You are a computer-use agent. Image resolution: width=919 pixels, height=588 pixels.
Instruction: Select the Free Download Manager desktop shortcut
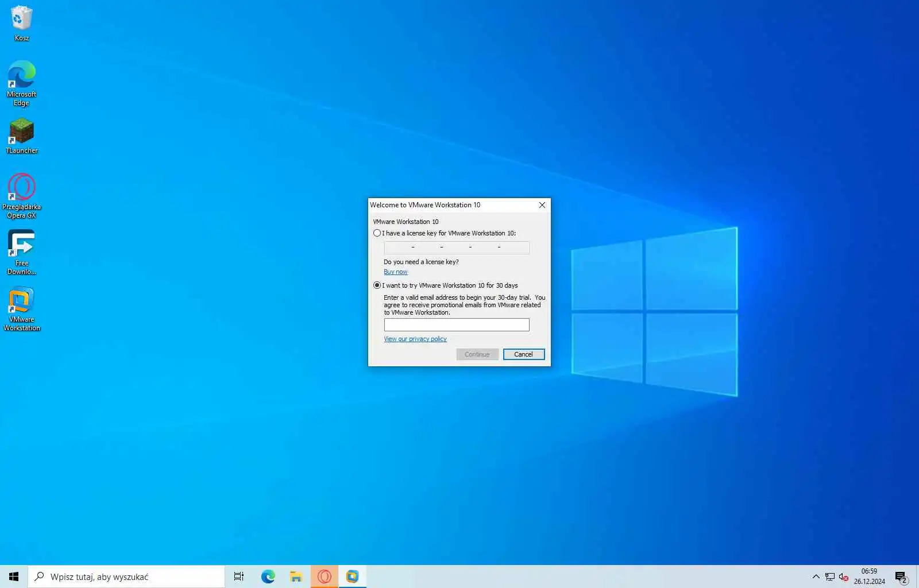21,252
